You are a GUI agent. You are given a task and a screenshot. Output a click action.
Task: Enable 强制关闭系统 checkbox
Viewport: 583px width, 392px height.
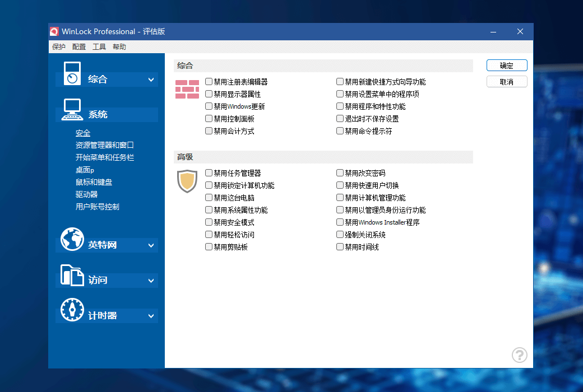(x=340, y=234)
